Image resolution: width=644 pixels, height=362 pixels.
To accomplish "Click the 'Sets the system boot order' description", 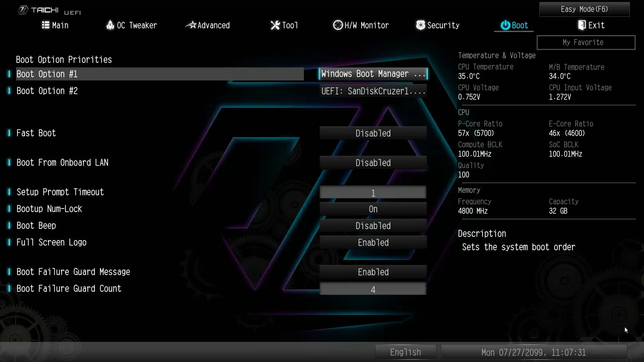I will coord(519,247).
